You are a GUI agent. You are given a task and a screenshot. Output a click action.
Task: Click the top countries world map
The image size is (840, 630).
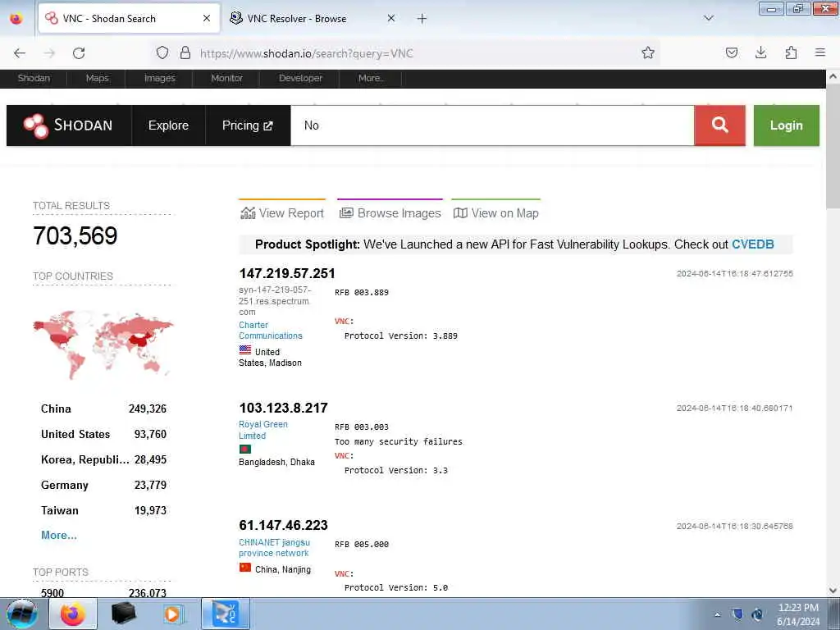pyautogui.click(x=103, y=344)
